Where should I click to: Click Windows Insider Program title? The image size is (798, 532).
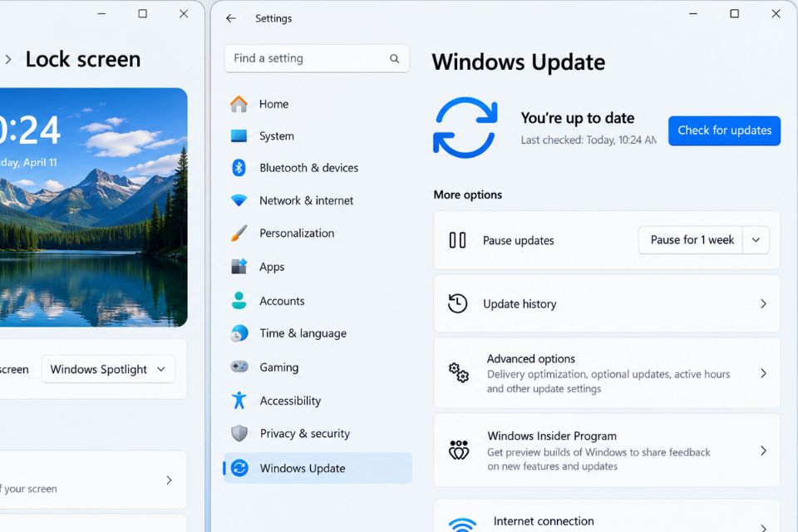click(x=552, y=436)
